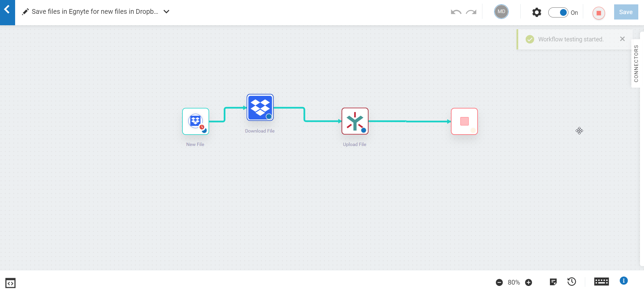
Task: Select the Dropbox Download File node
Action: (x=260, y=108)
